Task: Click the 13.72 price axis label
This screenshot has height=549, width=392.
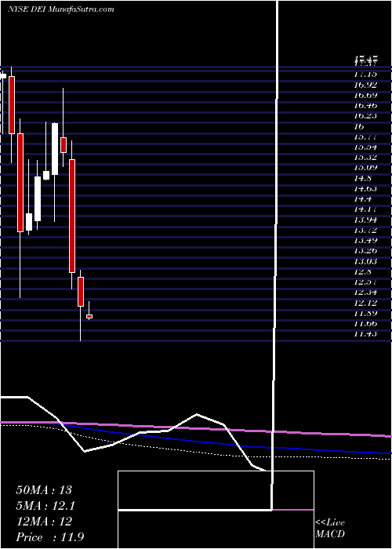Action: tap(365, 230)
